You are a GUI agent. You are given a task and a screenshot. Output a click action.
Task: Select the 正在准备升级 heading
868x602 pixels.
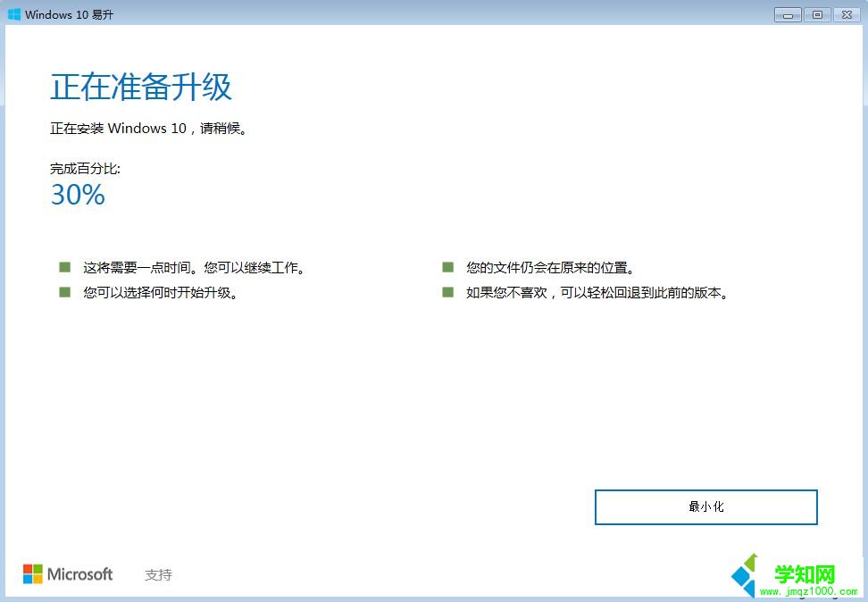(x=140, y=87)
